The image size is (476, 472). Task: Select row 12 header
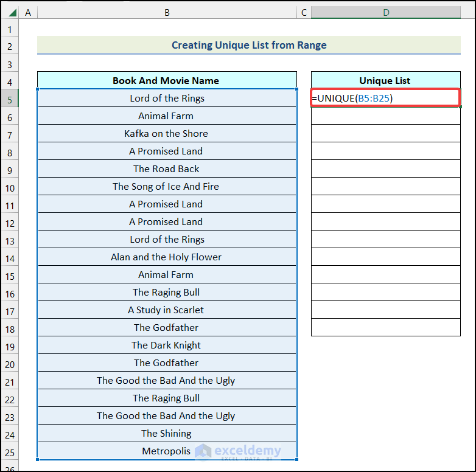(x=10, y=222)
